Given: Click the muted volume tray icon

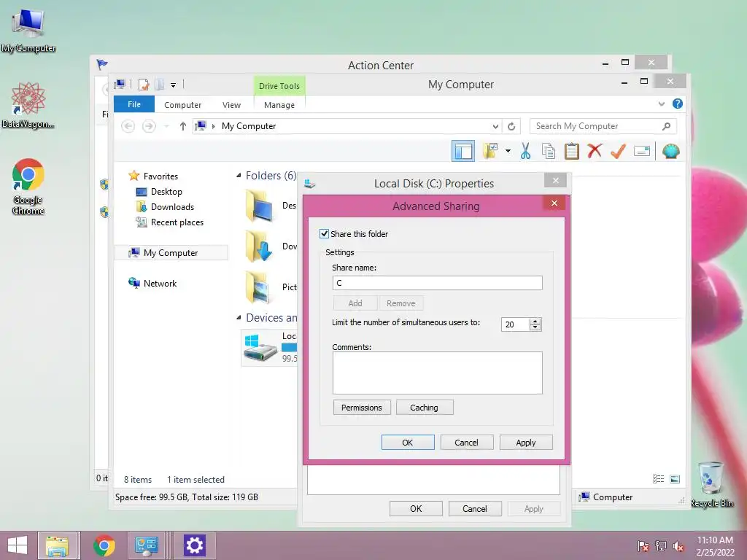Looking at the screenshot, I should (x=678, y=546).
